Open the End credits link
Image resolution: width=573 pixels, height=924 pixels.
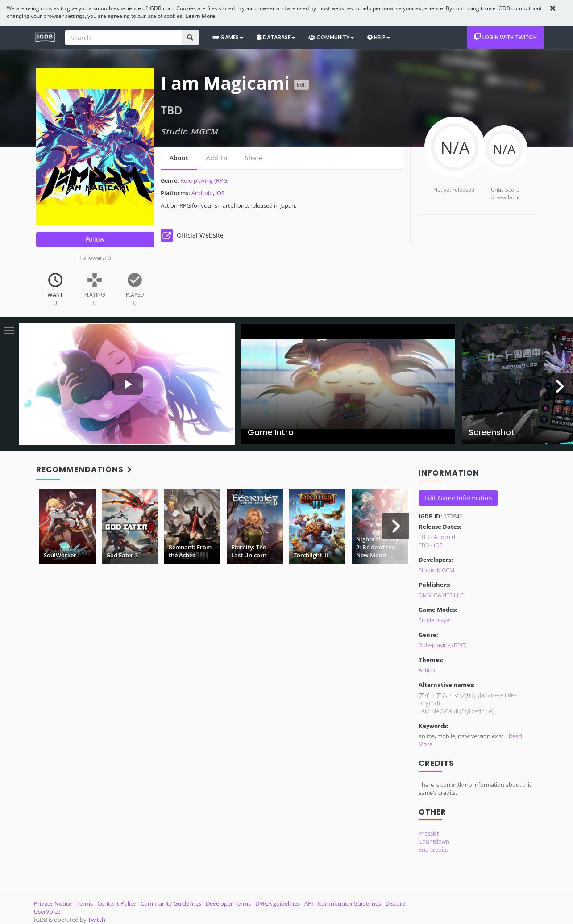point(433,849)
